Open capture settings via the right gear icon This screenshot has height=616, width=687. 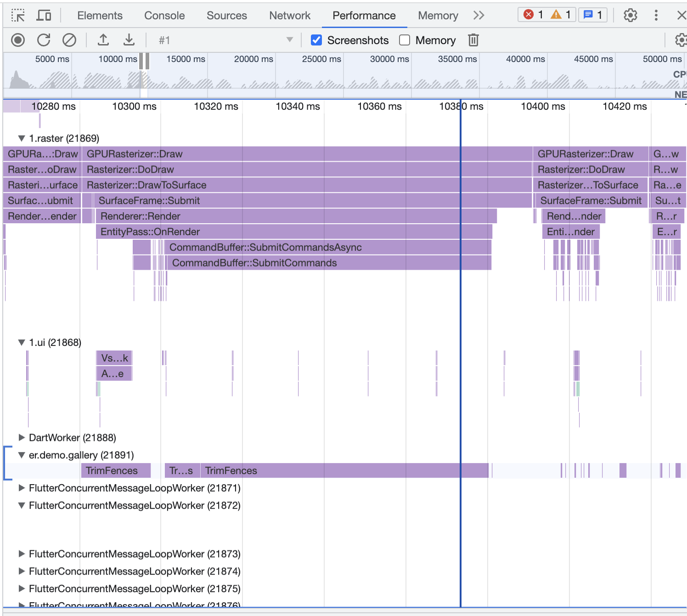coord(681,40)
